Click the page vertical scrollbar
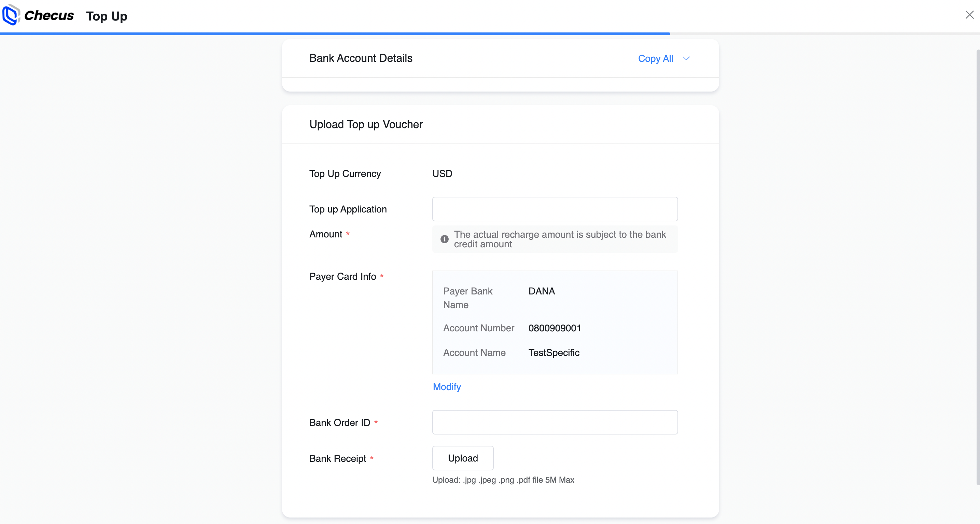The height and width of the screenshot is (524, 980). (977, 266)
